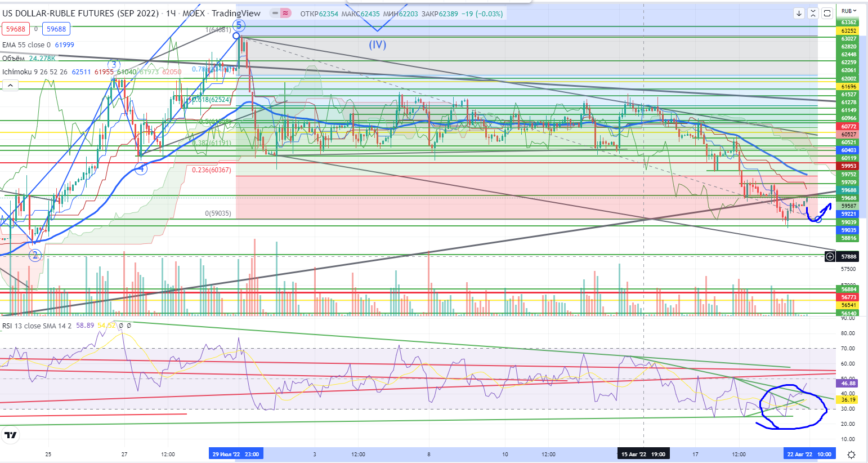868x463 pixels.
Task: Select the RSI 13 close SMA legend
Action: tap(36, 326)
